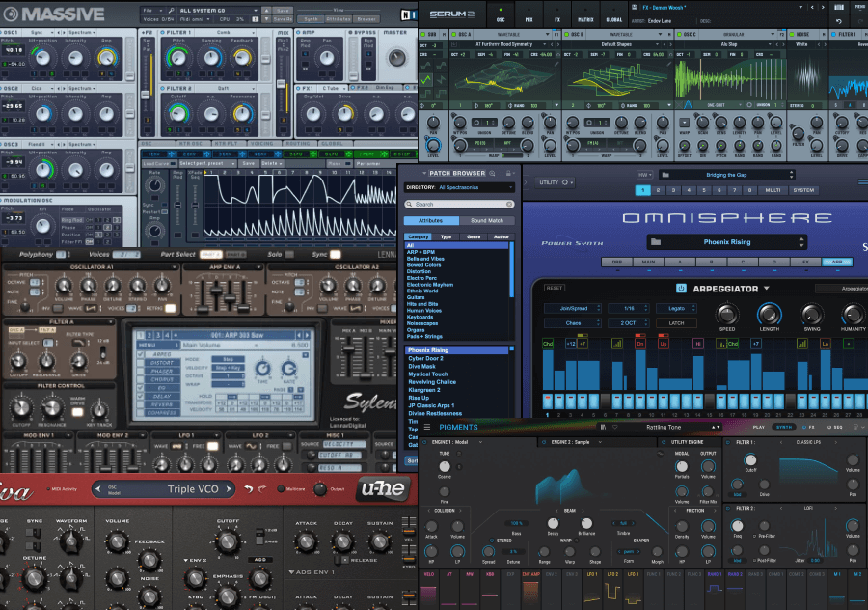This screenshot has width=868, height=610.
Task: Click u-he Diva undo arrow icon
Action: (249, 488)
